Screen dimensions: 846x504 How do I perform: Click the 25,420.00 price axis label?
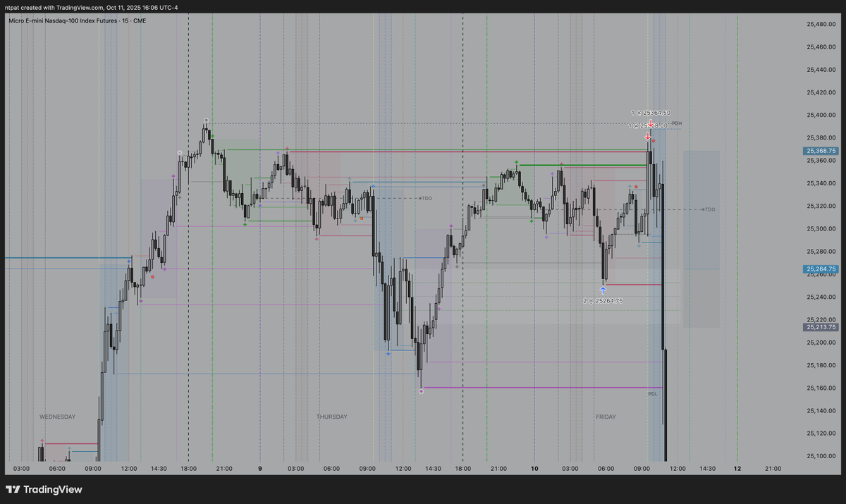[x=821, y=92]
